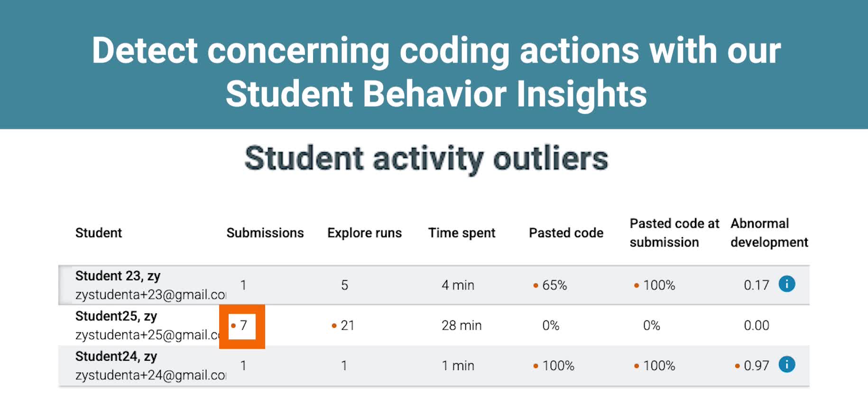Image resolution: width=868 pixels, height=401 pixels.
Task: Click the 0.97 abnormal development value
Action: click(x=752, y=366)
